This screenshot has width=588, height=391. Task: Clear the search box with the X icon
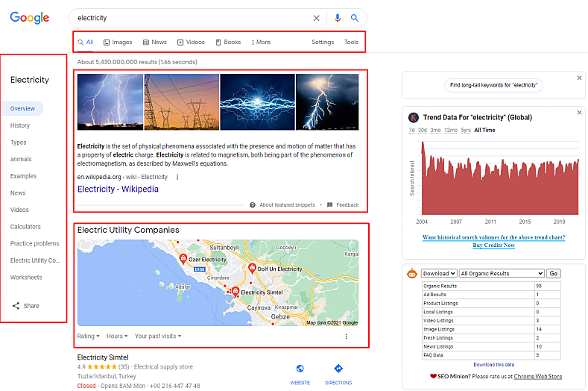[x=316, y=18]
